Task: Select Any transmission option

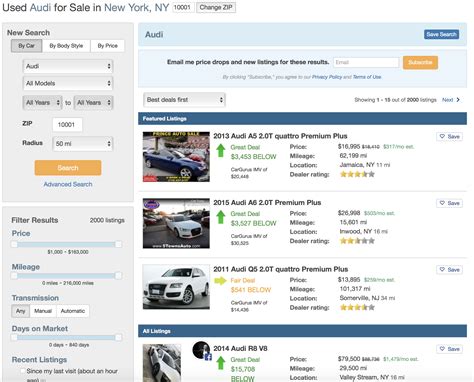Action: click(x=21, y=311)
